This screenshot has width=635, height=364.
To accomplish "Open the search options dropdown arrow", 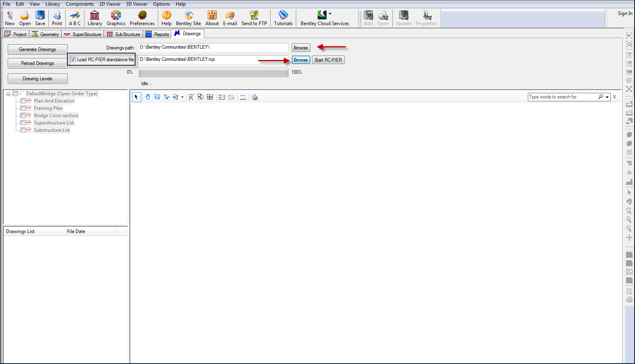I will pyautogui.click(x=607, y=97).
